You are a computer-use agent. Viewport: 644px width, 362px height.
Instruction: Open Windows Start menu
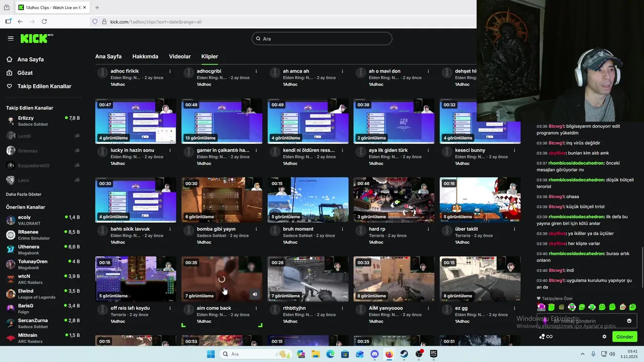pyautogui.click(x=211, y=354)
